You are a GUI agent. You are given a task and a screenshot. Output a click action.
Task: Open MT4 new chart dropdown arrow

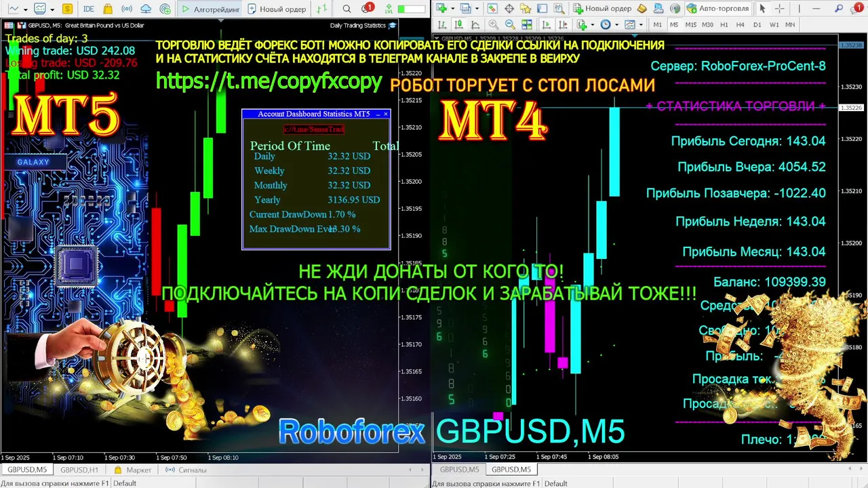(453, 9)
